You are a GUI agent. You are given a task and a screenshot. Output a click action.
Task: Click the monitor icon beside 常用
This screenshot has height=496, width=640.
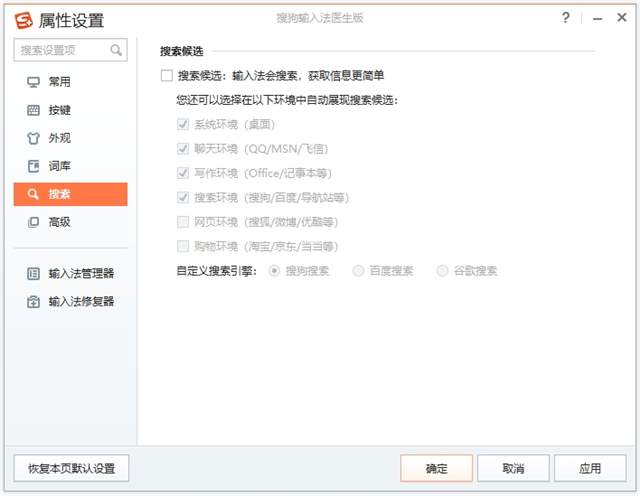pos(33,82)
